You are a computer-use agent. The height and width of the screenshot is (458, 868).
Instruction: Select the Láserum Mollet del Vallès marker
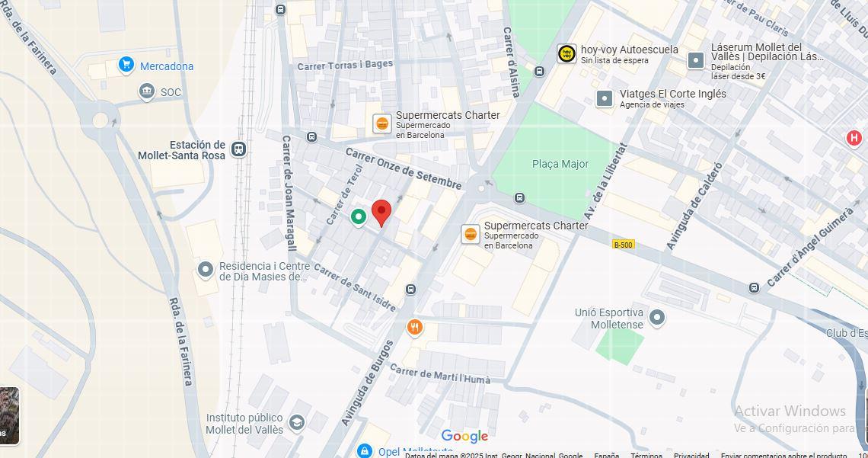pyautogui.click(x=695, y=60)
